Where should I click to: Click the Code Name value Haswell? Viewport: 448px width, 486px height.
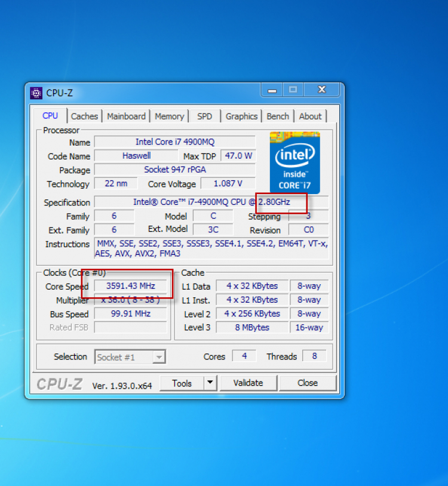click(x=136, y=156)
